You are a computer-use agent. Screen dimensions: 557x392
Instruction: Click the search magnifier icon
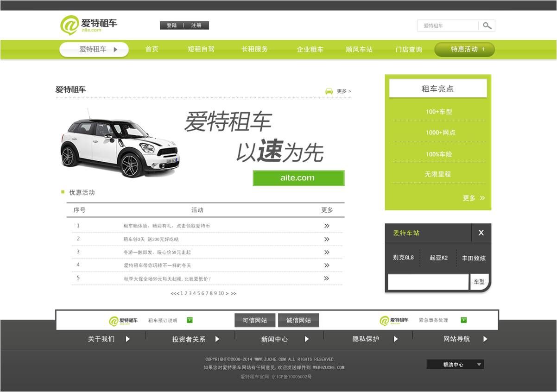click(x=487, y=26)
